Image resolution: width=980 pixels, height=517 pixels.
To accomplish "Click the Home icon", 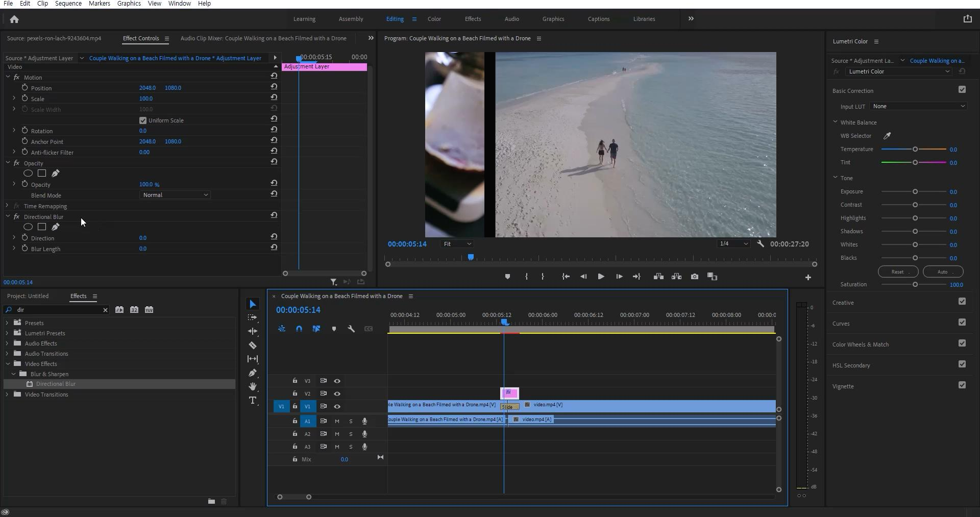I will [x=14, y=19].
